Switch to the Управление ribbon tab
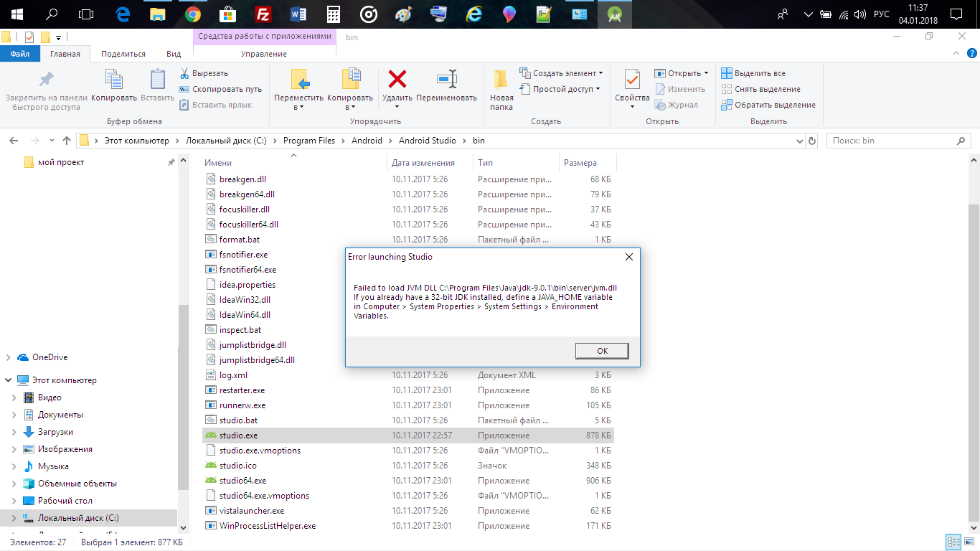 (264, 54)
